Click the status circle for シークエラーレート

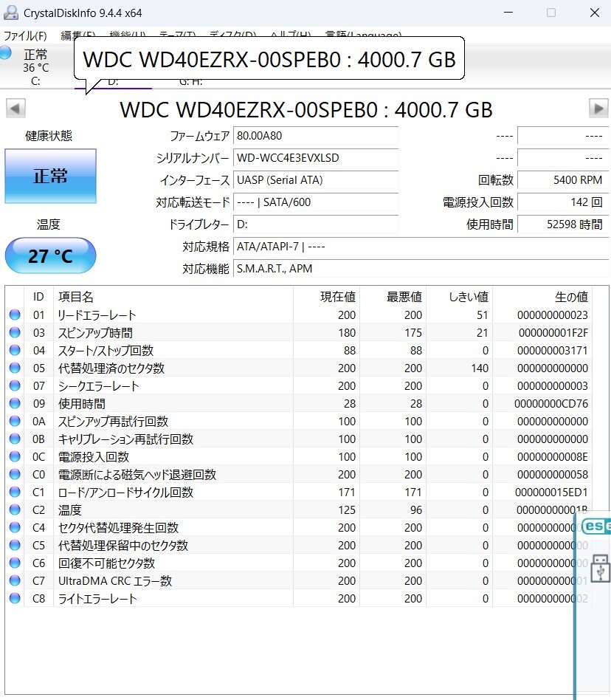pos(15,385)
